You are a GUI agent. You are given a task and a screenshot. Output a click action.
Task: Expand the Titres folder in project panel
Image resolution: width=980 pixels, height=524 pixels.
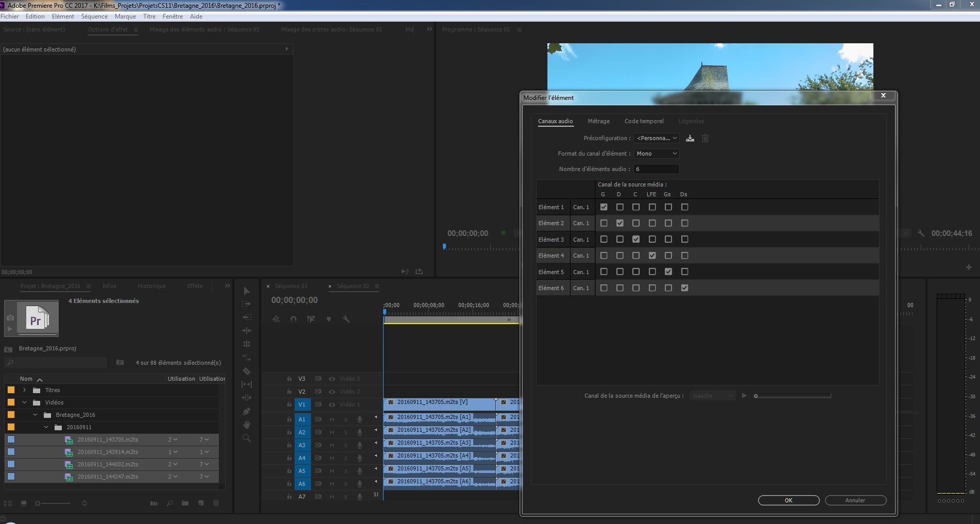click(24, 390)
